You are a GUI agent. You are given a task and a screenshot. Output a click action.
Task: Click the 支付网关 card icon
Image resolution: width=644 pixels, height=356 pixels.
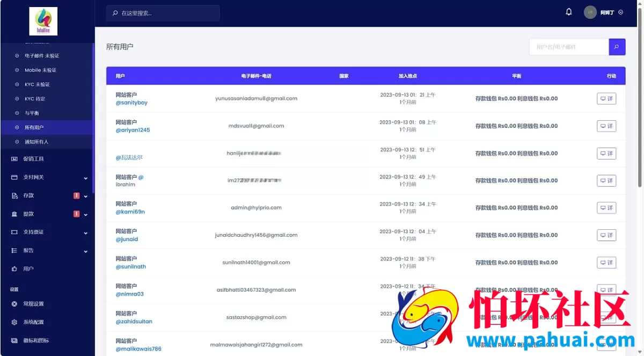click(14, 177)
